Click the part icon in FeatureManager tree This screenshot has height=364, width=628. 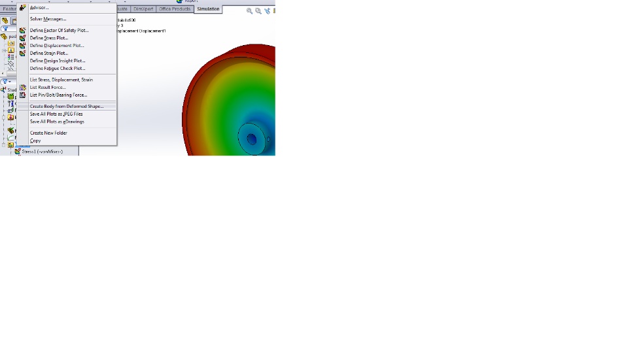(x=4, y=37)
